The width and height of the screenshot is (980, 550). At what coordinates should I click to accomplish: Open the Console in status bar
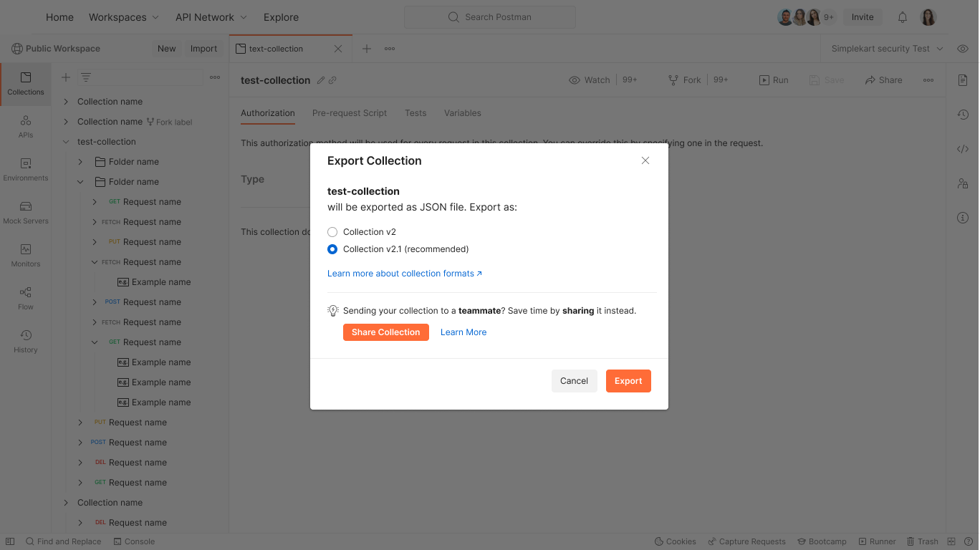tap(134, 541)
